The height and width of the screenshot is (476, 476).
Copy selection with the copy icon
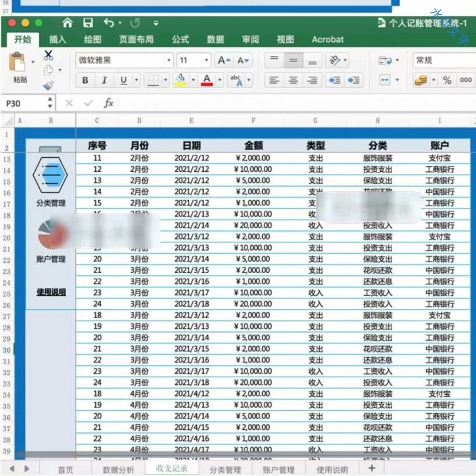(x=48, y=70)
